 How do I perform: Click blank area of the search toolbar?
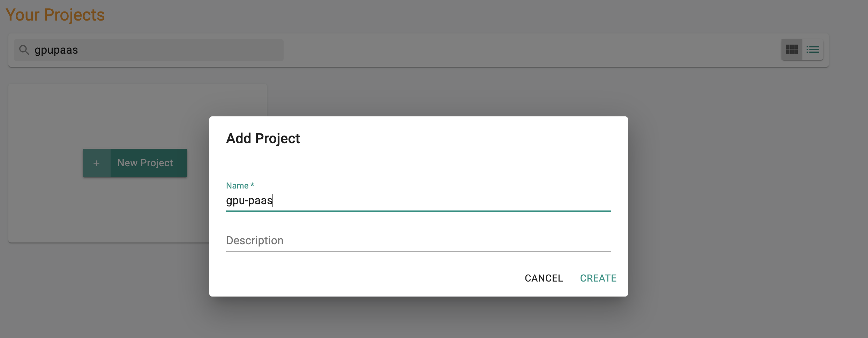(523, 50)
